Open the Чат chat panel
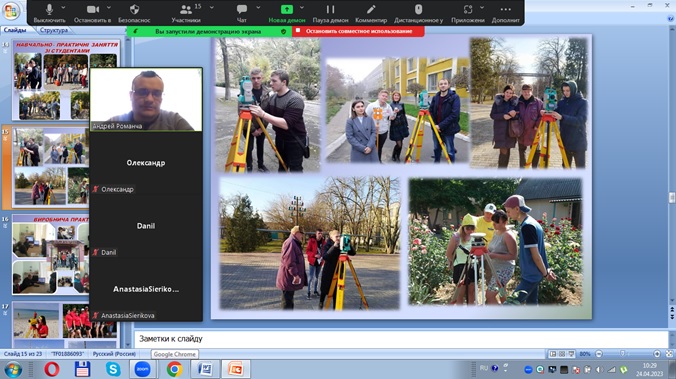 click(241, 13)
